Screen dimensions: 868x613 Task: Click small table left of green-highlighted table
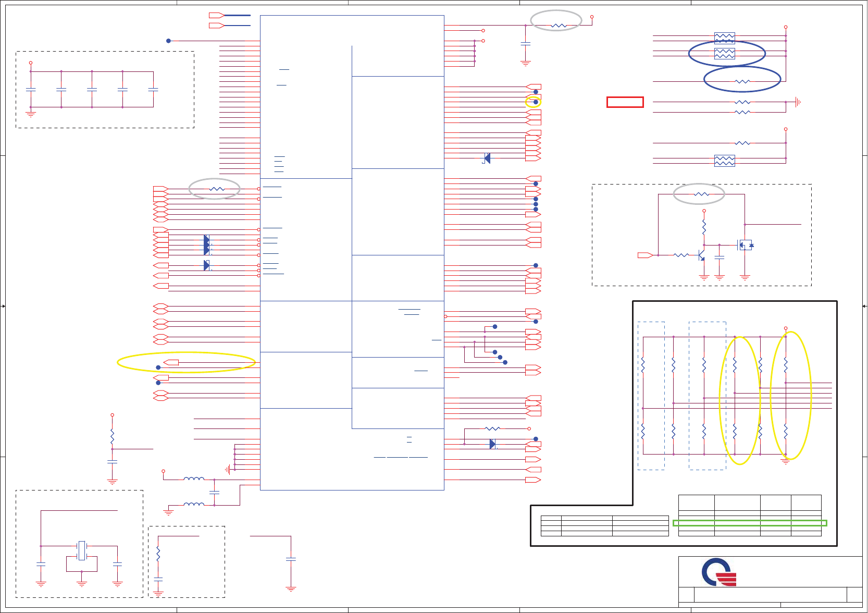pyautogui.click(x=604, y=526)
